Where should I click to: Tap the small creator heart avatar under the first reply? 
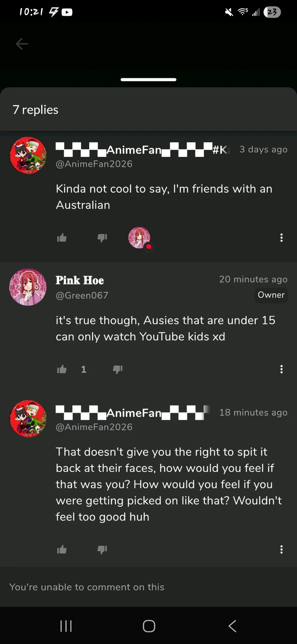click(x=139, y=238)
